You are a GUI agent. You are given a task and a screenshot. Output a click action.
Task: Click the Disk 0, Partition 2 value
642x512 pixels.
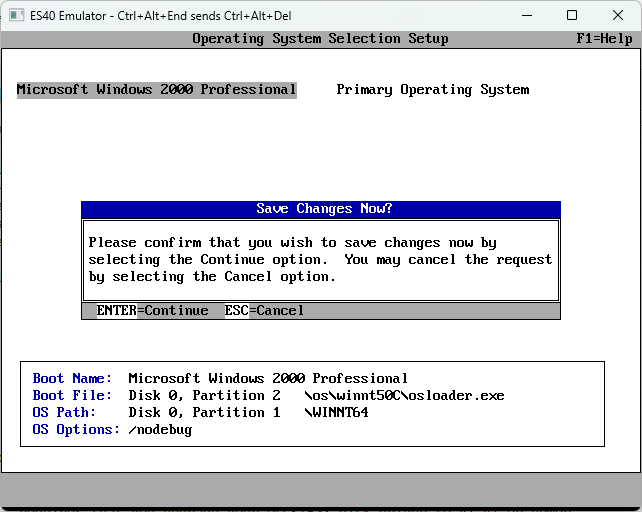(x=204, y=395)
